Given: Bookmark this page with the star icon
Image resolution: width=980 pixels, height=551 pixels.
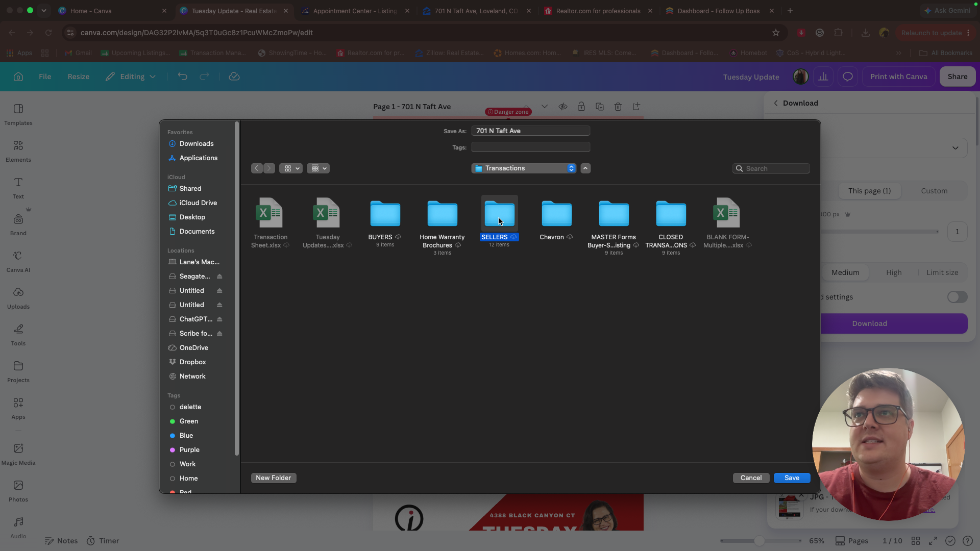Looking at the screenshot, I should coord(776,33).
